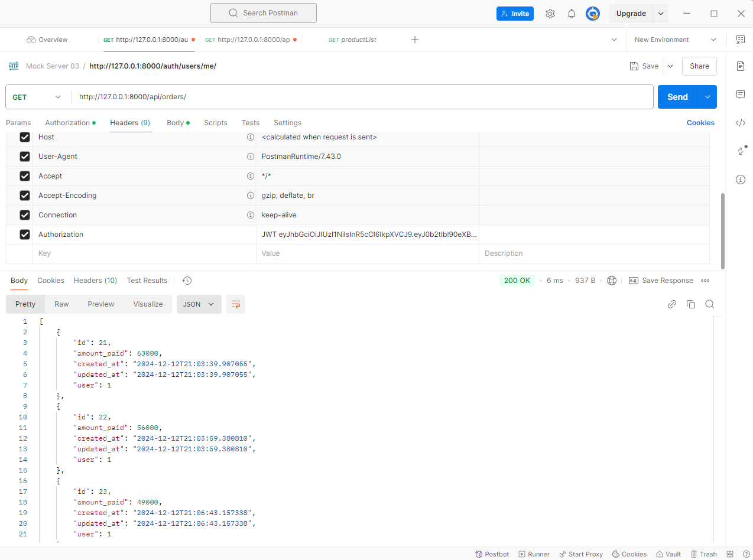Copy the response body to clipboard
753x560 pixels.
pos(691,304)
